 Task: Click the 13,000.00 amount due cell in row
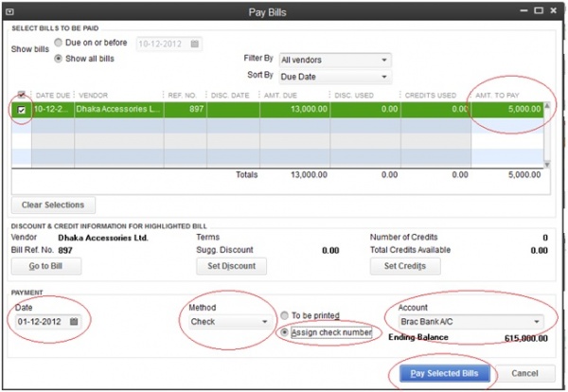pos(294,110)
